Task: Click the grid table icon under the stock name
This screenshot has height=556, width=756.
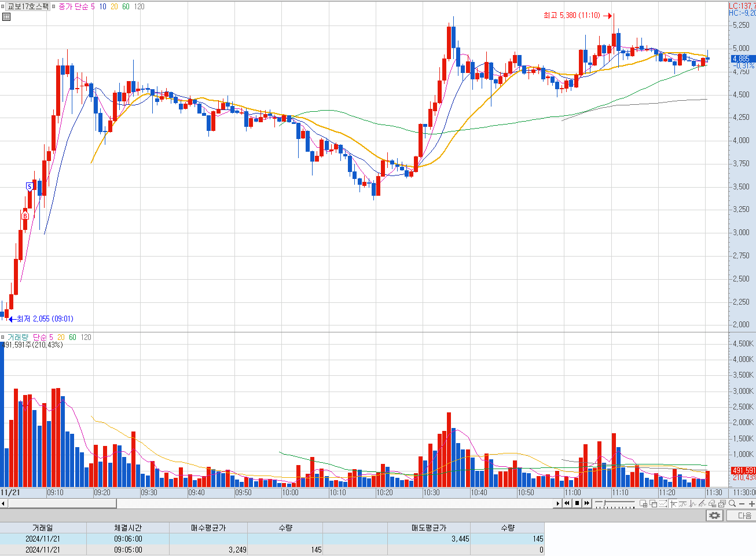Action: click(x=6, y=17)
